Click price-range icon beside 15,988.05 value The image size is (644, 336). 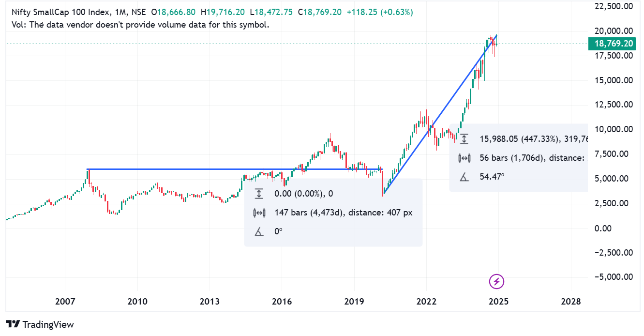[464, 139]
